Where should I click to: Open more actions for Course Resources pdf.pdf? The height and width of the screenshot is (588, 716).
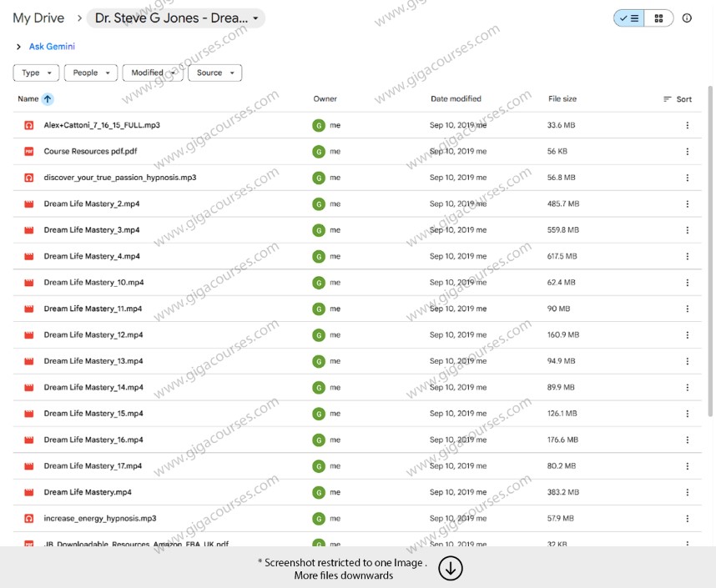(687, 152)
